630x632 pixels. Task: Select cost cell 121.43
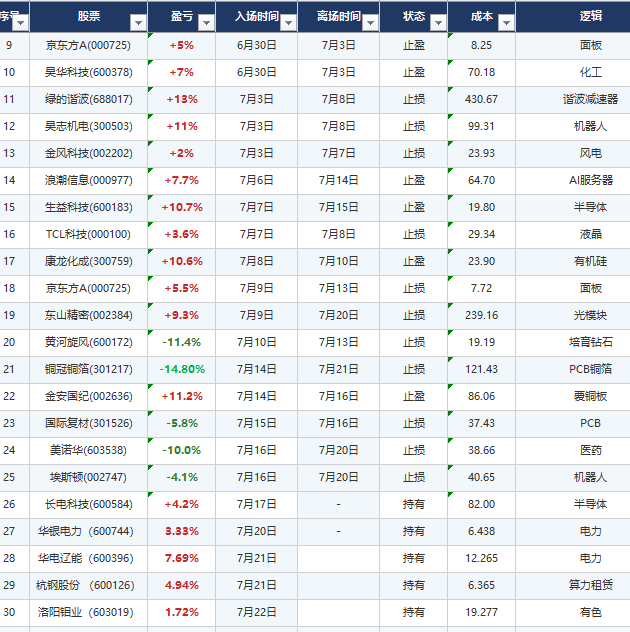(481, 369)
